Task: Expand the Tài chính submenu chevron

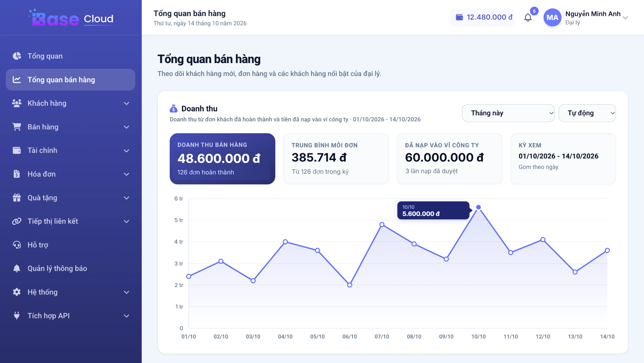Action: click(x=127, y=151)
